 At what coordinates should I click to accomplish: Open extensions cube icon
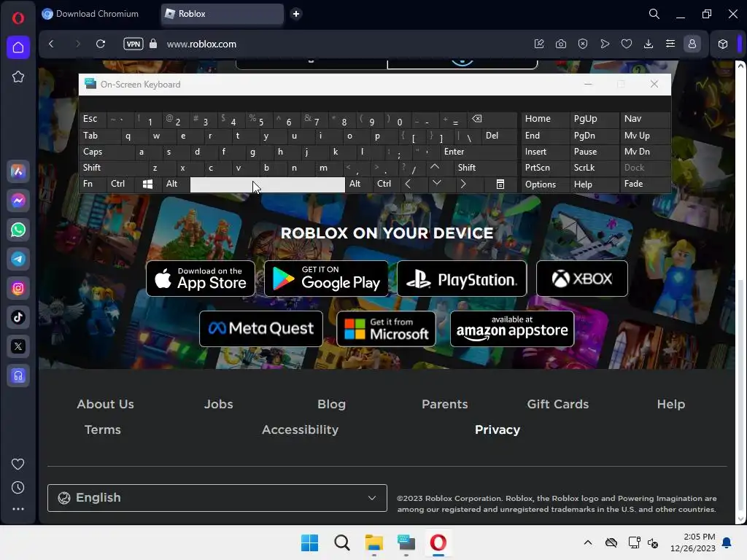pos(723,44)
